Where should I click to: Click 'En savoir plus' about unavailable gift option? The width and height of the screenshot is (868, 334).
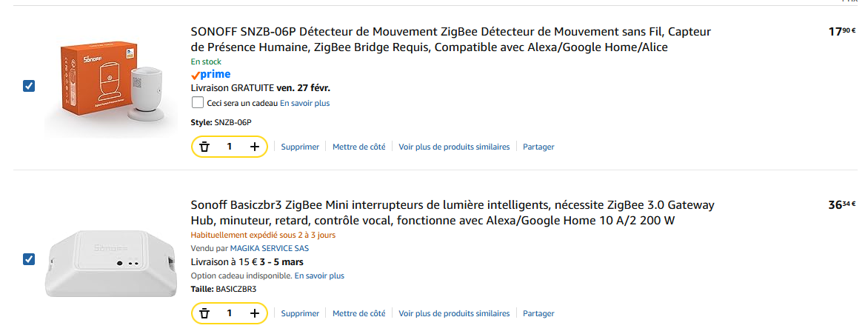319,275
